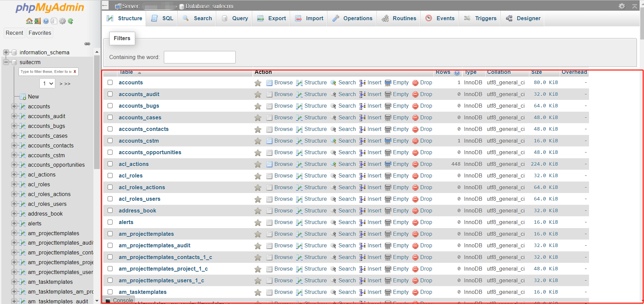Tick the acl_actions checkbox
The height and width of the screenshot is (304, 644).
[110, 164]
